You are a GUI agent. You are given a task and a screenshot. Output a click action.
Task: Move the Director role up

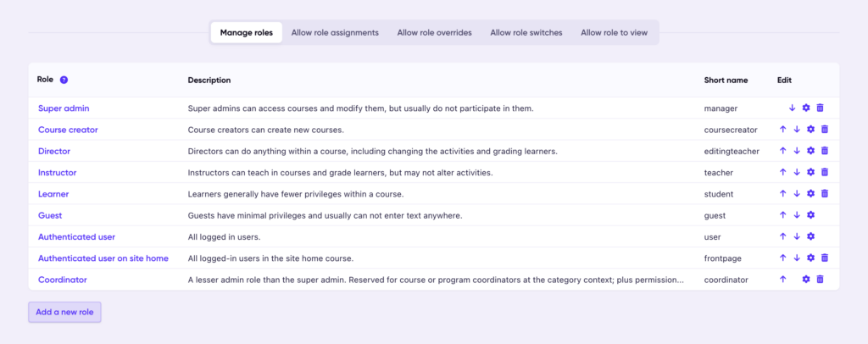click(782, 151)
